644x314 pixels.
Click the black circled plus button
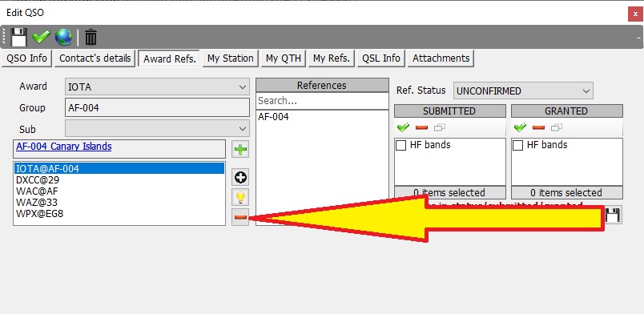coord(240,178)
